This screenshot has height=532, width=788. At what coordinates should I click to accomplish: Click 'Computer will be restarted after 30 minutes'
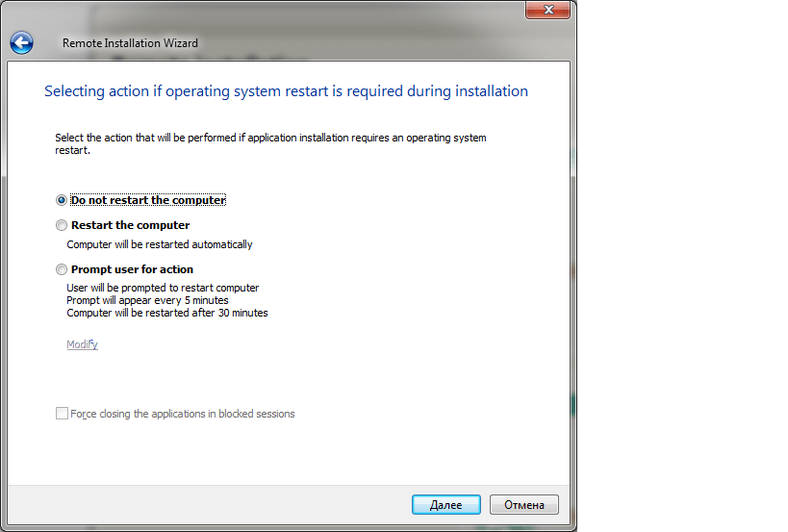point(167,313)
